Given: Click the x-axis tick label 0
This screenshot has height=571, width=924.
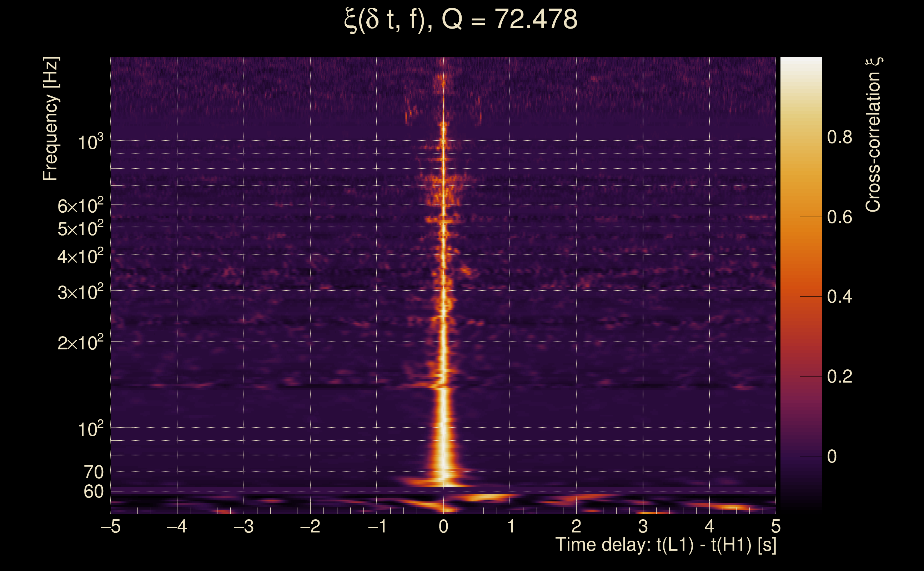Looking at the screenshot, I should pyautogui.click(x=443, y=526).
